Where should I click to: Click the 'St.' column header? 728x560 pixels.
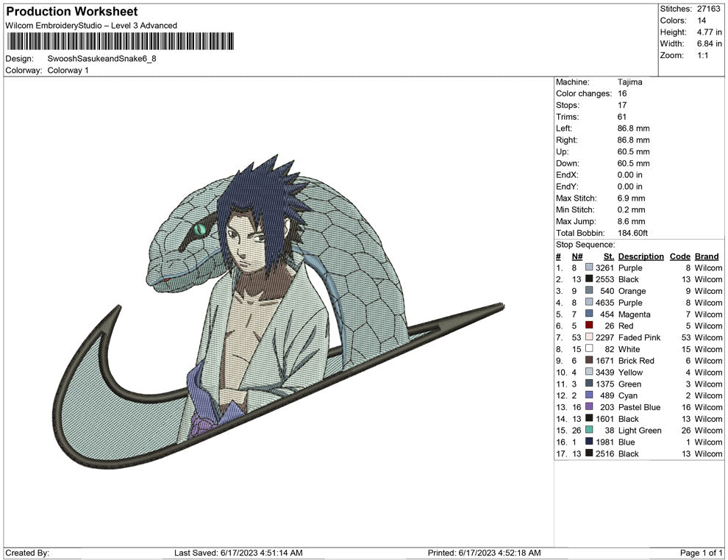click(x=609, y=256)
